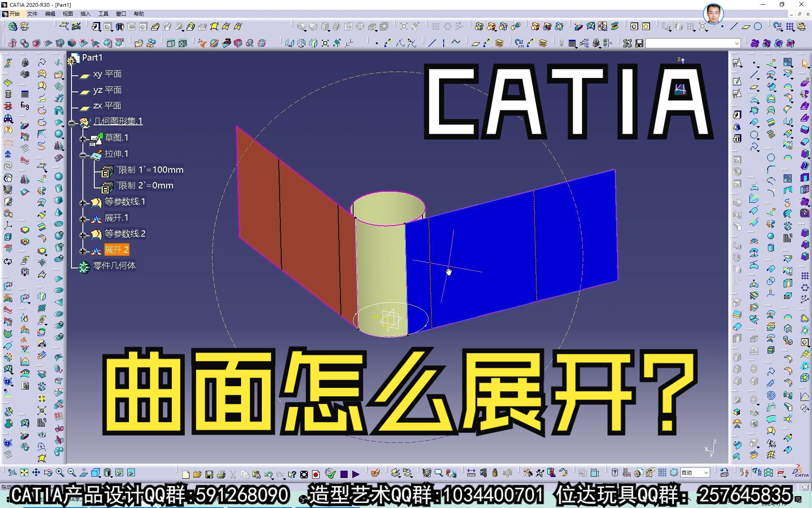Click the purple play triangle icon
The width and height of the screenshot is (812, 508).
(356, 474)
